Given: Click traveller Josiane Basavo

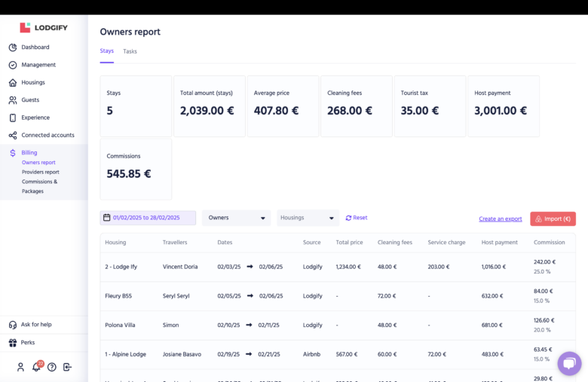Looking at the screenshot, I should (x=182, y=354).
